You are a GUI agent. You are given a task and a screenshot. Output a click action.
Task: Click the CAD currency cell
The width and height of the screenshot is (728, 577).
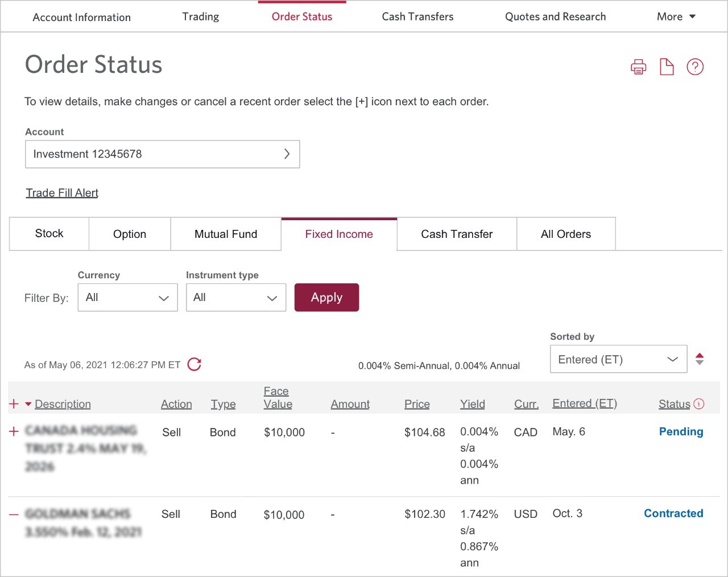526,432
